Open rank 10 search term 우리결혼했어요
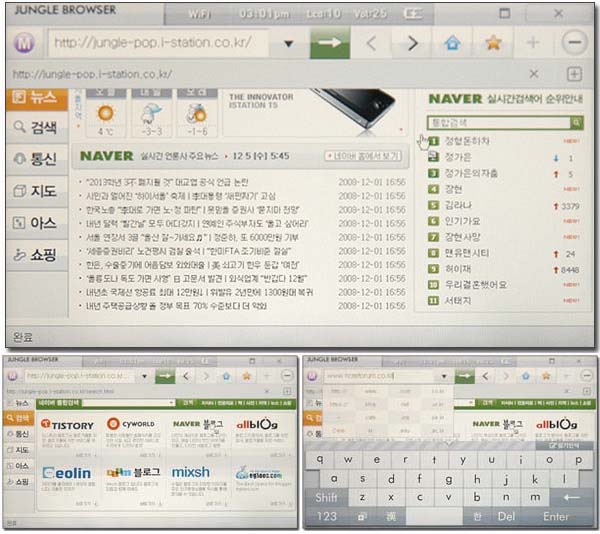 pyautogui.click(x=475, y=285)
